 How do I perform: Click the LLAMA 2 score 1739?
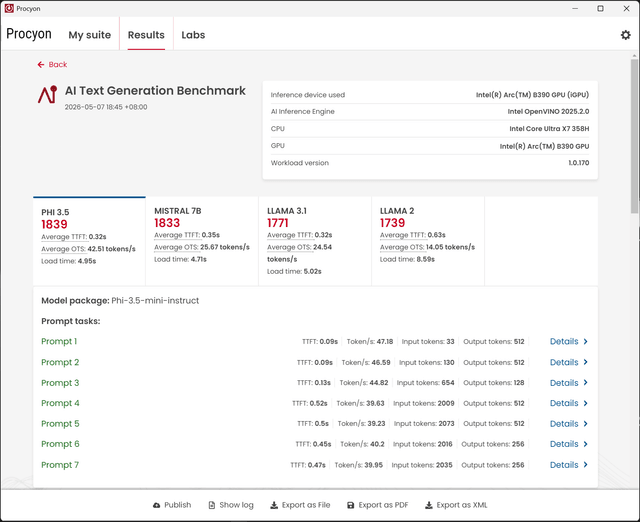pos(392,223)
